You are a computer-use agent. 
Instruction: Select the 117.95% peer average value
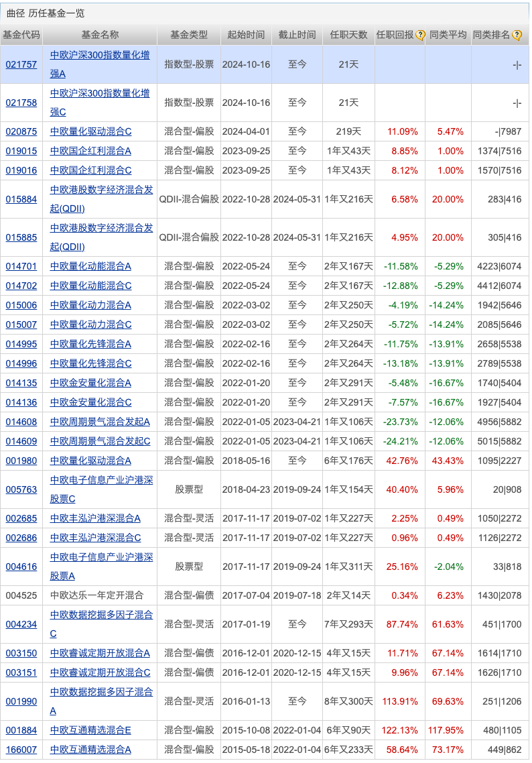coord(446,730)
